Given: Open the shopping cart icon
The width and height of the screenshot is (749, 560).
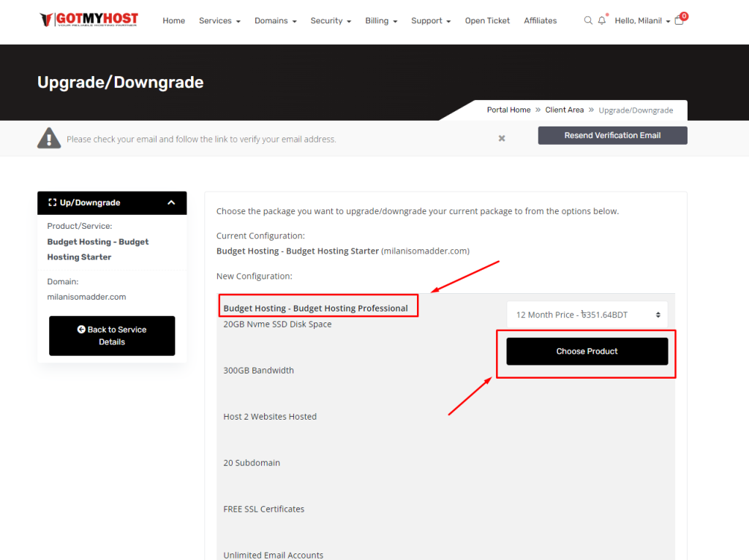Looking at the screenshot, I should coord(680,20).
